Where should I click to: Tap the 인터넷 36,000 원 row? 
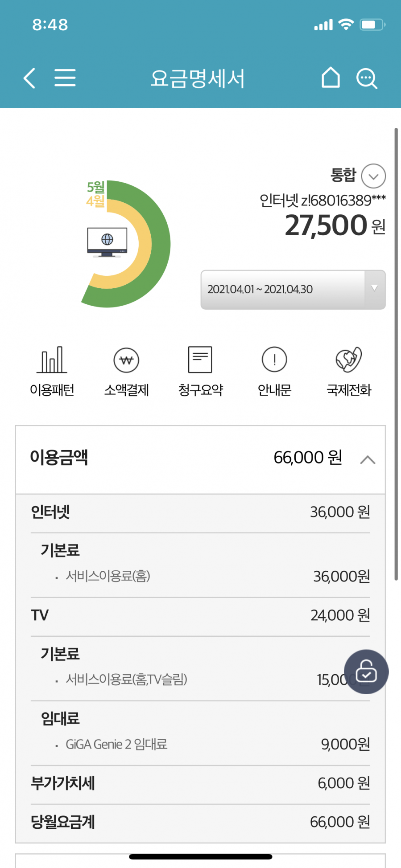(x=200, y=512)
